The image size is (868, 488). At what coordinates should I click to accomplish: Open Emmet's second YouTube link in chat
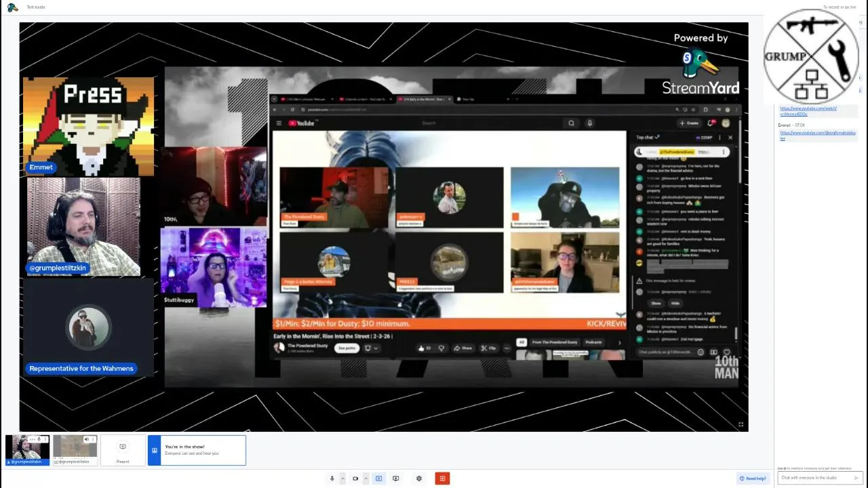coord(817,136)
